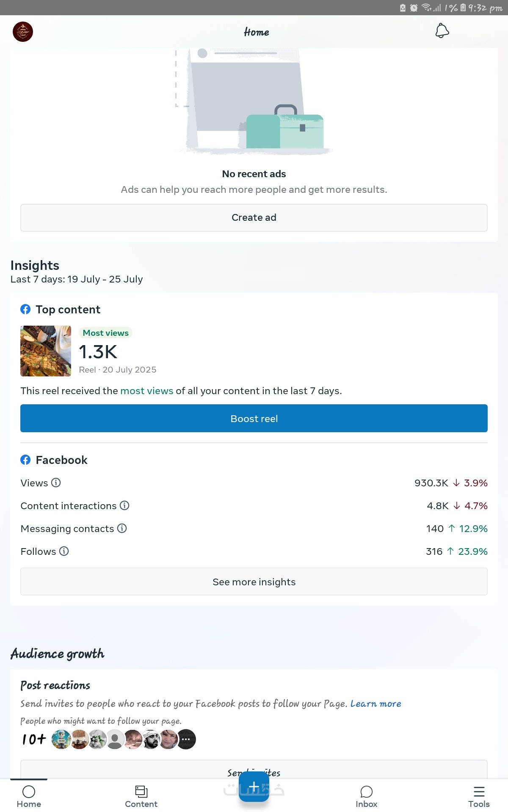The image size is (508, 812).
Task: Show info for Messaging contacts
Action: pos(122,528)
